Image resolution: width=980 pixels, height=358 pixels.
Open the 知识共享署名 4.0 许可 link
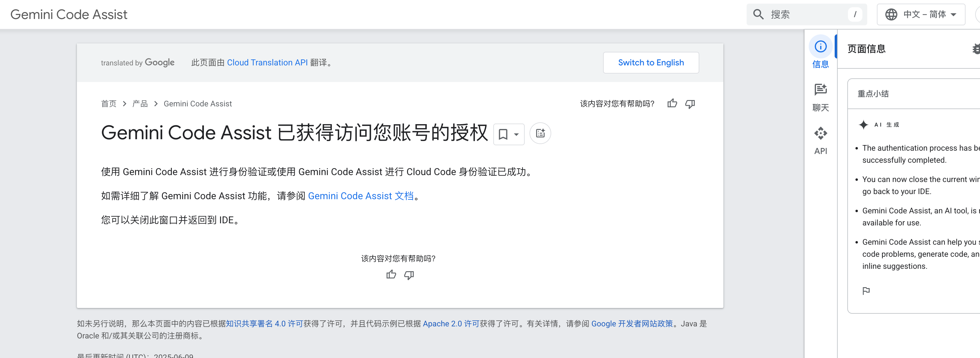click(x=264, y=323)
